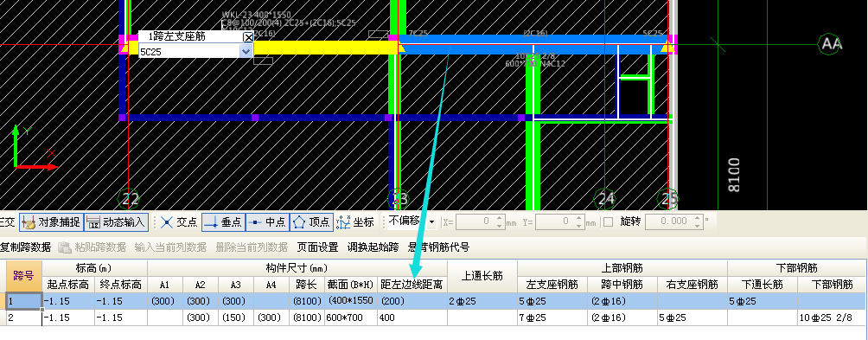
Task: Toggle the 中点 midpoint snap
Action: click(267, 222)
